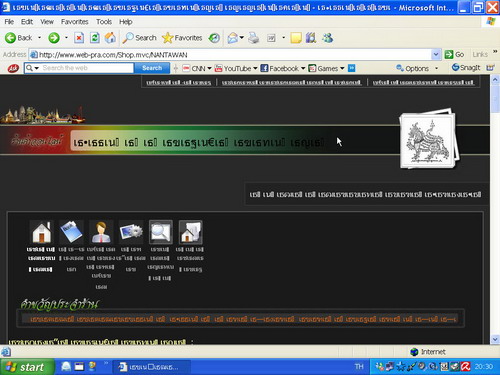Click the blue notebook icon in shop menu
The image size is (500, 375).
71,232
